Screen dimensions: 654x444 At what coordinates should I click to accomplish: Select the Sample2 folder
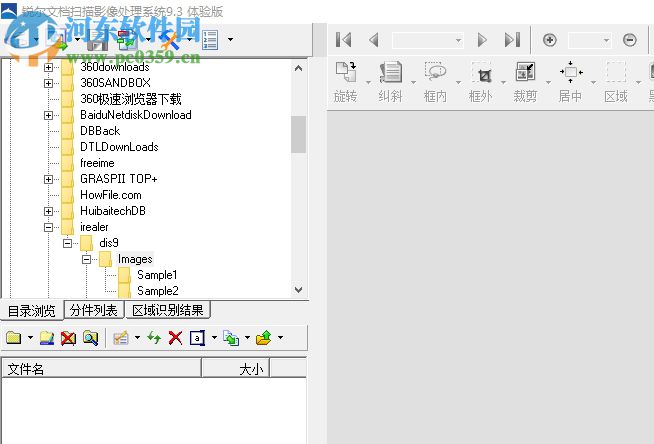158,291
